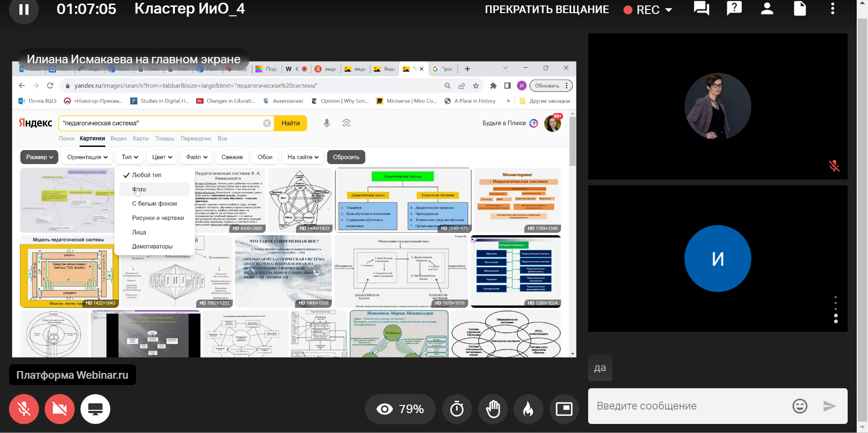Open the questions panel icon
This screenshot has height=433, width=868.
click(734, 9)
